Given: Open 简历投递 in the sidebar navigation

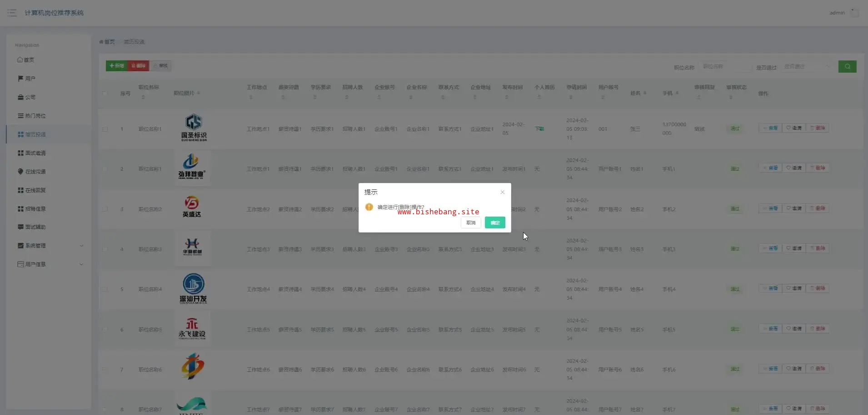Looking at the screenshot, I should click(49, 134).
